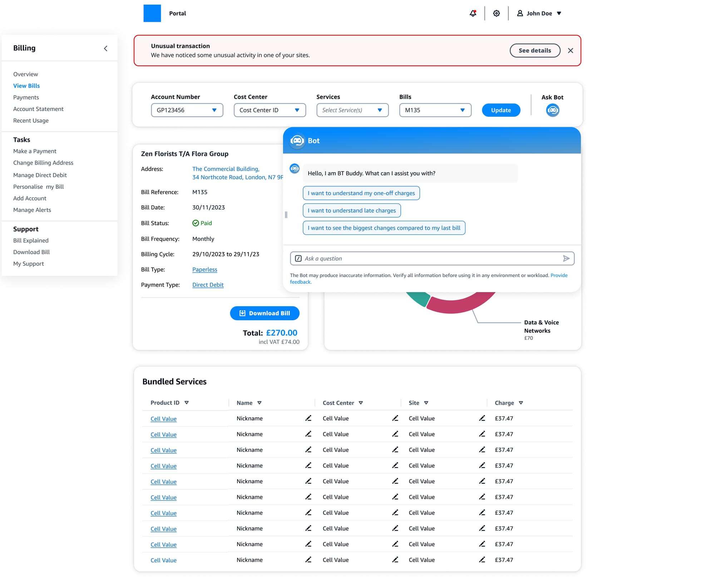715x588 pixels.
Task: Open the Account Number dropdown
Action: (187, 110)
